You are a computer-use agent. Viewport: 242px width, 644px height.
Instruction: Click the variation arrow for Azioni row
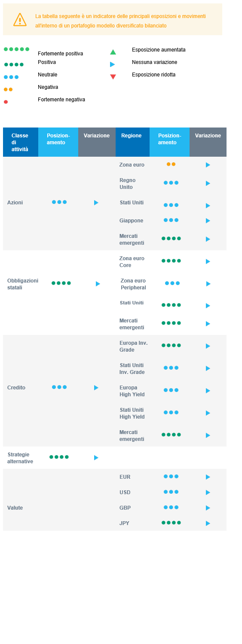96,203
